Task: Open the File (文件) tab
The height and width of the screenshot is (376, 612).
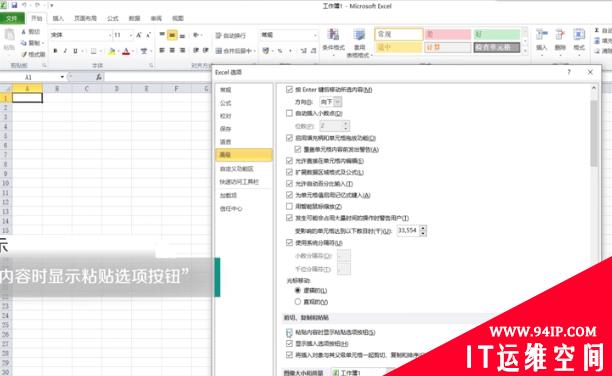Action: 12,18
